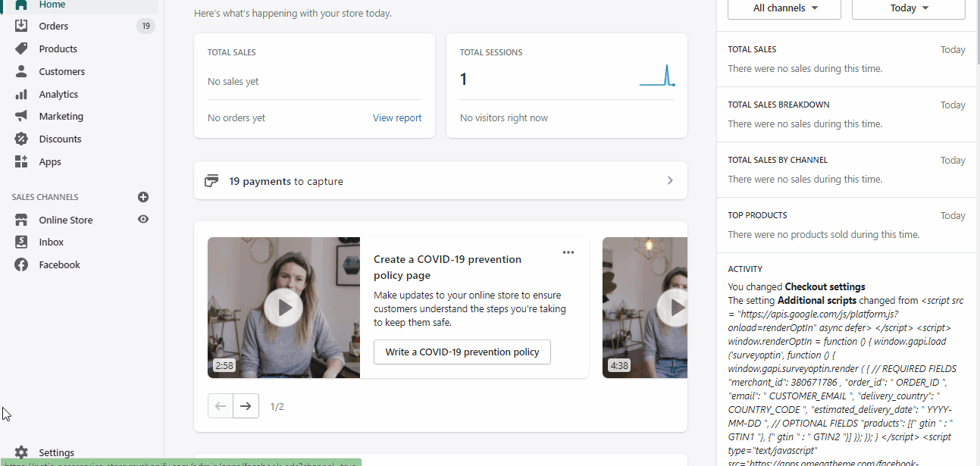Click the Inbox Shopify icon
980x466 pixels.
click(21, 242)
